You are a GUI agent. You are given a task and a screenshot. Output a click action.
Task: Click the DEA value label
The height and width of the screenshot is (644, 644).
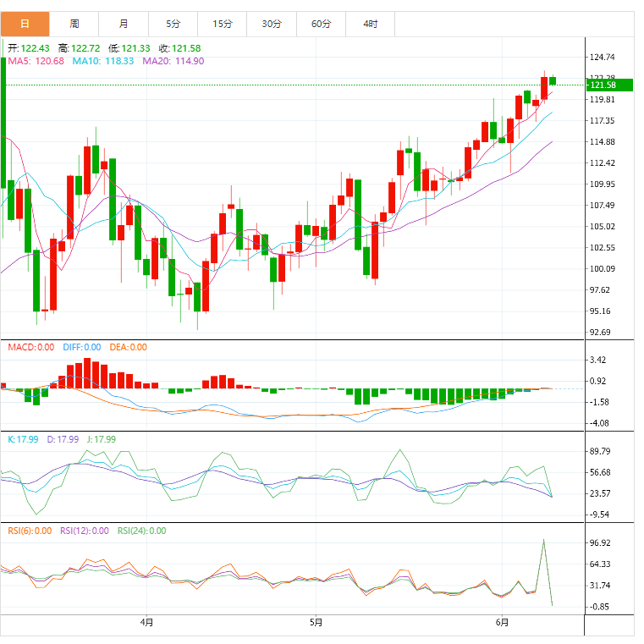127,347
